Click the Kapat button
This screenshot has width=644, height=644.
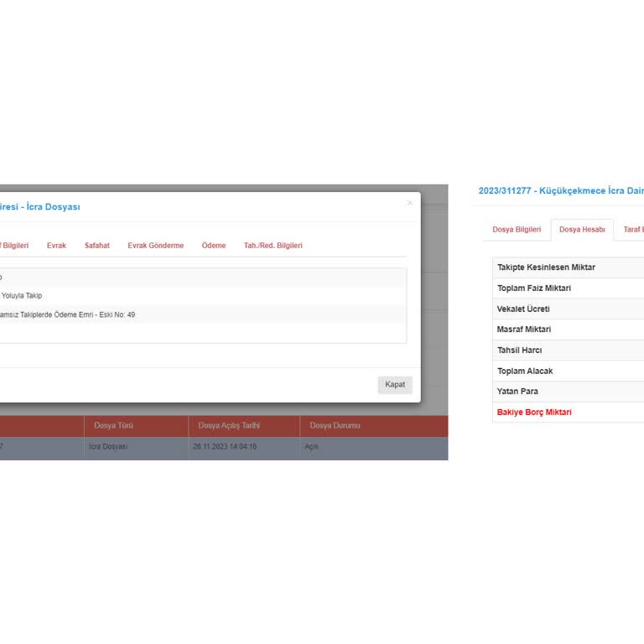pyautogui.click(x=395, y=385)
